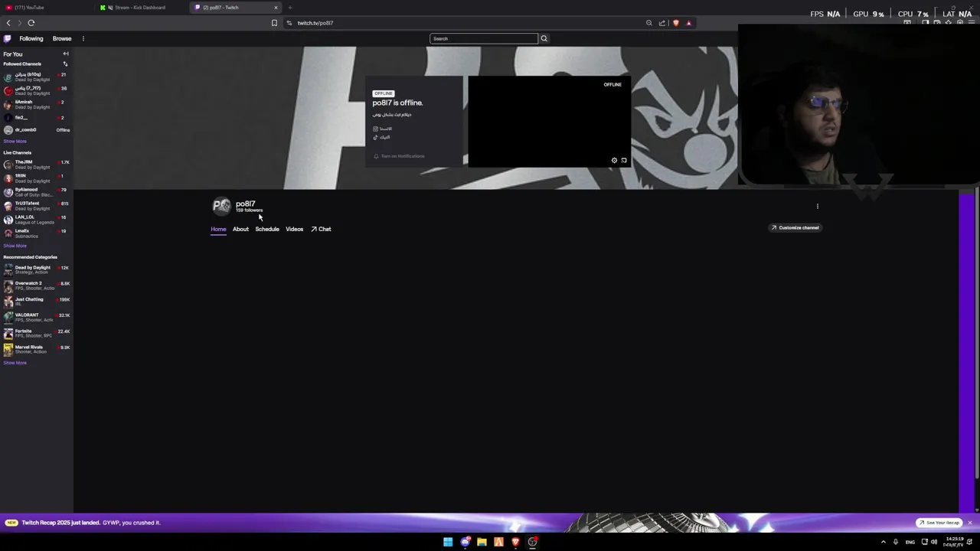Click the Twitch logo home icon
This screenshot has width=980, height=551.
pos(8,38)
